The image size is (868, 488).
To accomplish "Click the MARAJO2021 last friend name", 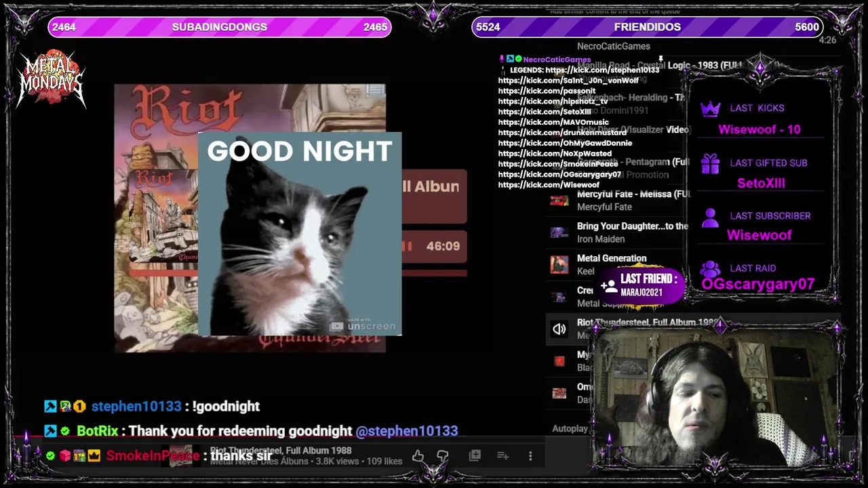I will point(642,292).
